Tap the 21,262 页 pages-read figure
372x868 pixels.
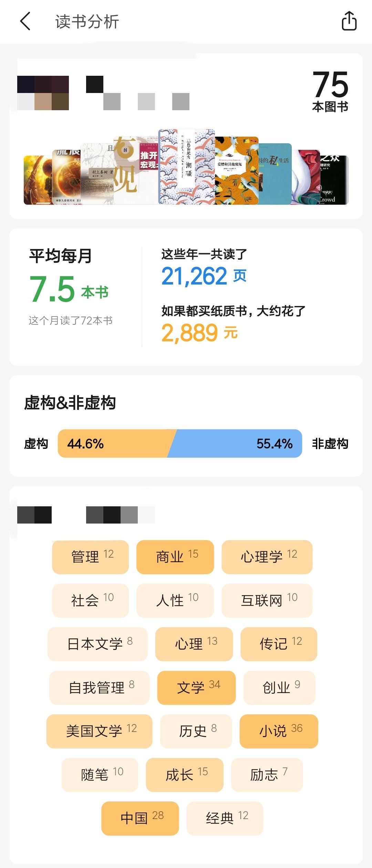[204, 276]
